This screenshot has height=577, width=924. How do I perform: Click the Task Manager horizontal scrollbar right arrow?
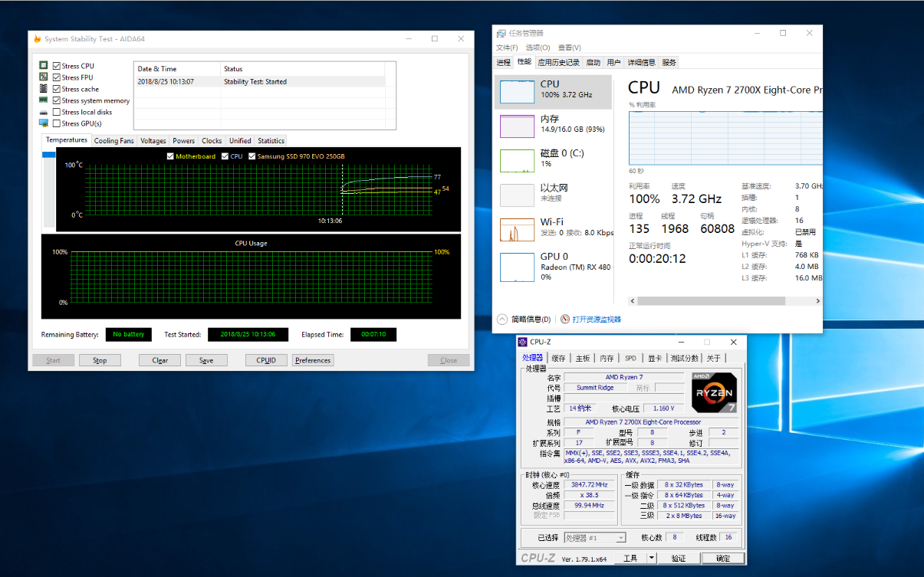(x=817, y=301)
